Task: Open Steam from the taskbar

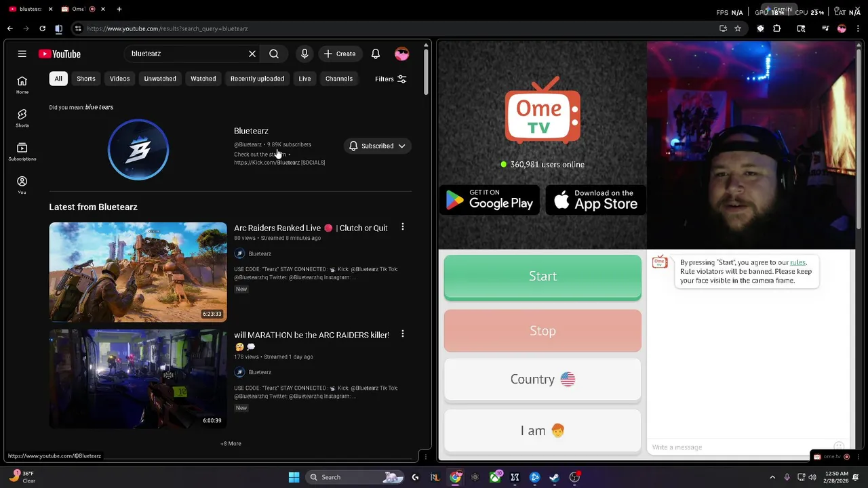Action: [x=554, y=477]
